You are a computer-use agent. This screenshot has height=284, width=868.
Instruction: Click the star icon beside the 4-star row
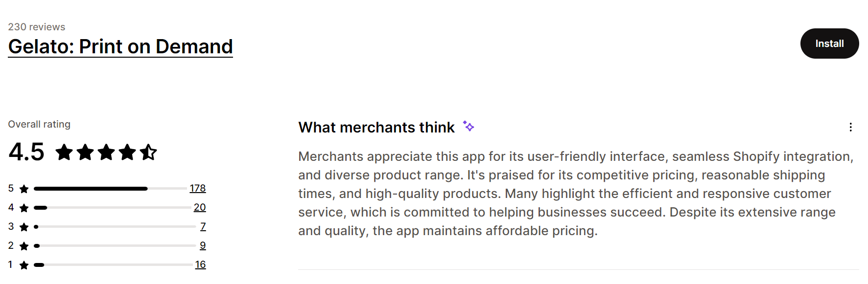(23, 207)
